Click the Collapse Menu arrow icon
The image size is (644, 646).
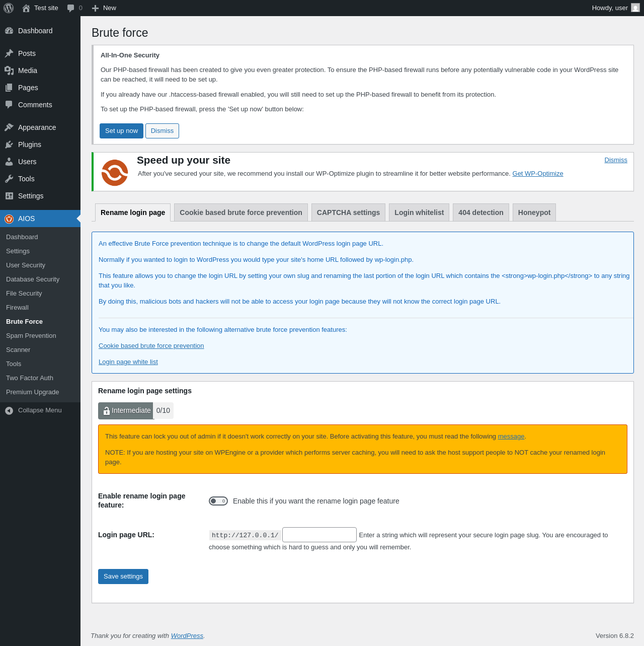(x=9, y=410)
